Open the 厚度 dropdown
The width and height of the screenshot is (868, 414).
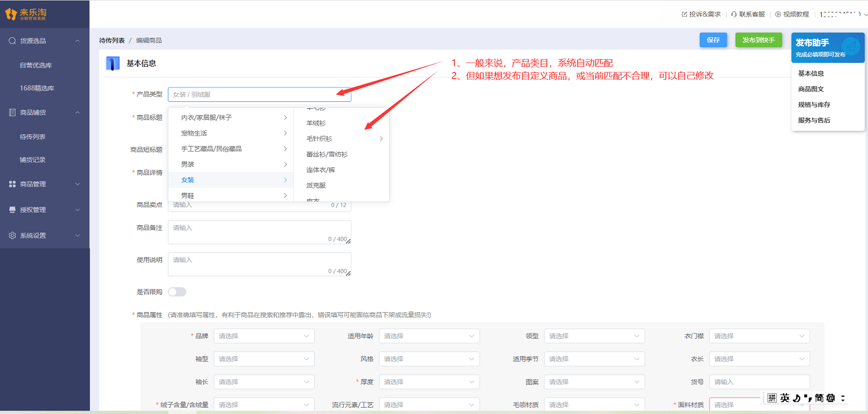429,382
